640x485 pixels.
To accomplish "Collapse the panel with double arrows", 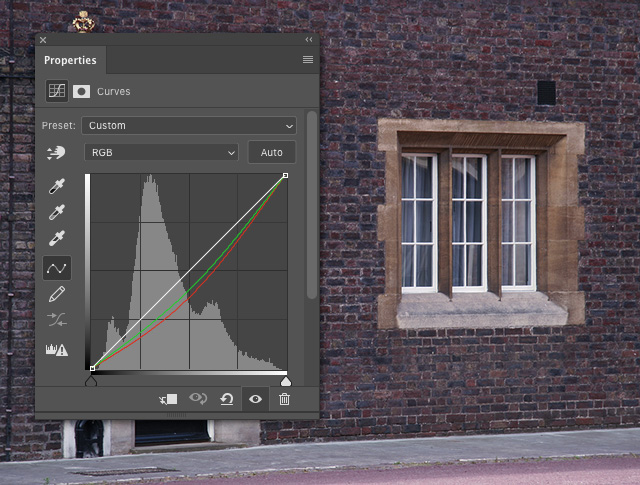I will tap(307, 40).
